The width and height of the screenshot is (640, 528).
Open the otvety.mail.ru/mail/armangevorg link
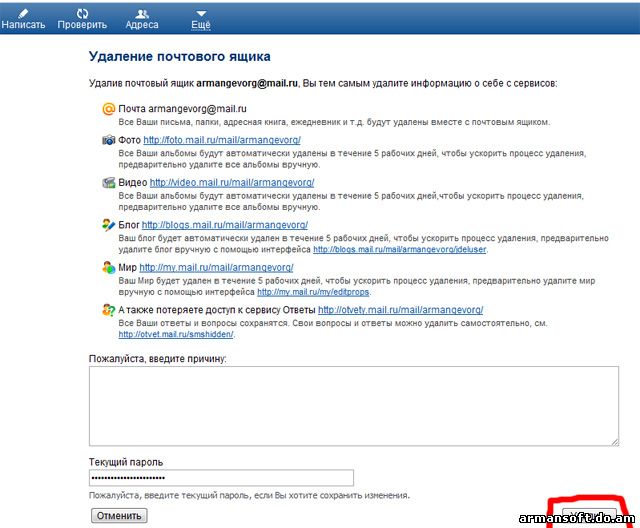tap(400, 310)
